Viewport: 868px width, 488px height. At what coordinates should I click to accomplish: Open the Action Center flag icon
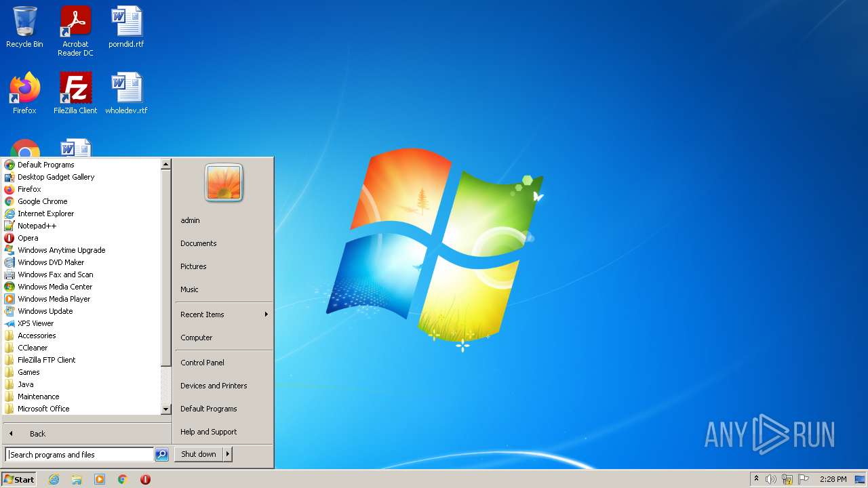coord(804,479)
